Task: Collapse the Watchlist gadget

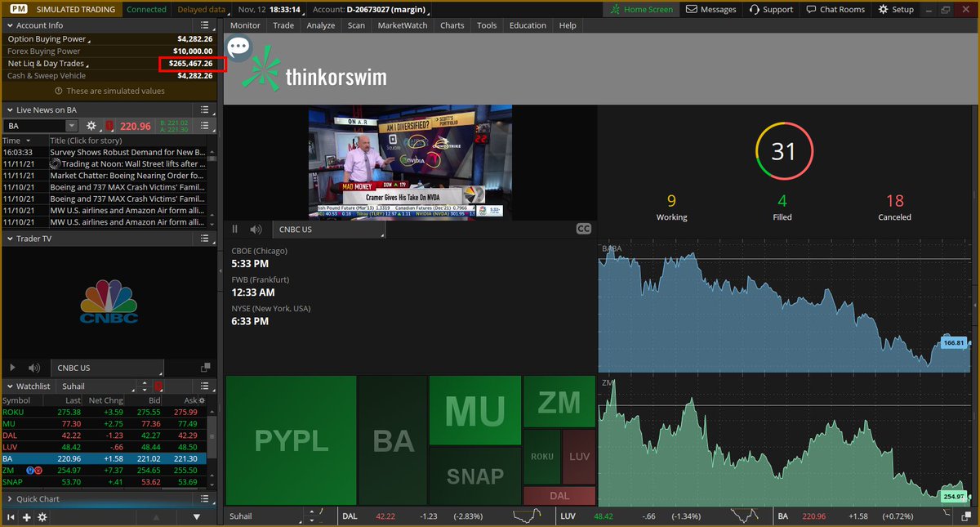Action: (9, 386)
